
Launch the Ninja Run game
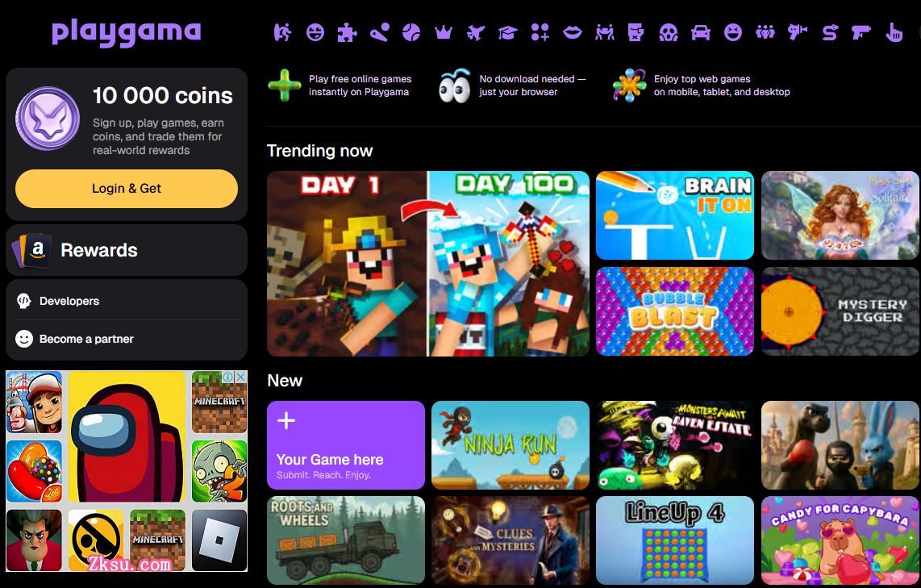[x=510, y=444]
